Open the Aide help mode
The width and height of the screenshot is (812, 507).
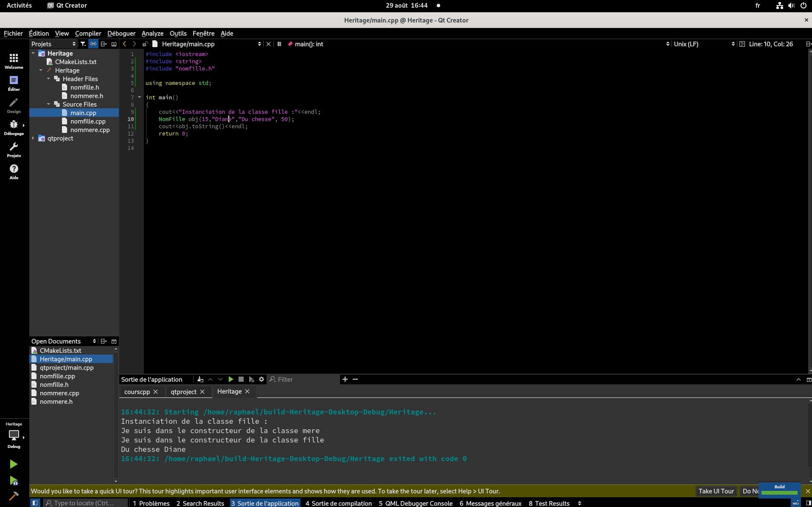pos(14,172)
